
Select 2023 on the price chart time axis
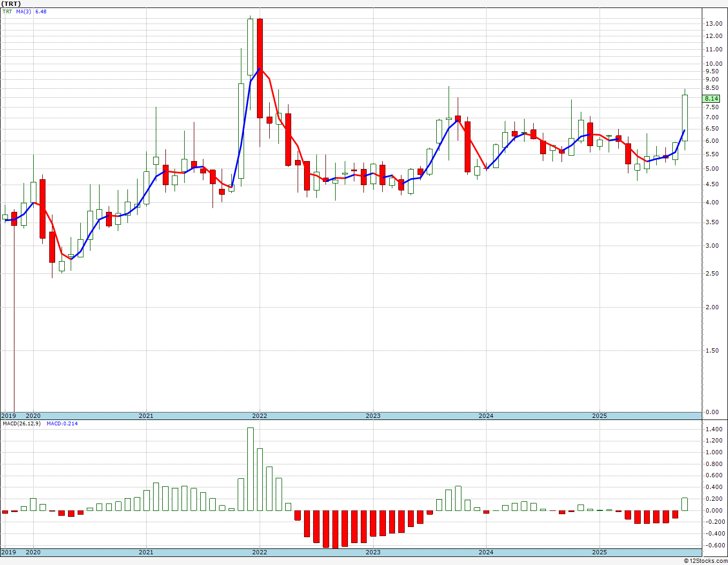click(x=373, y=416)
